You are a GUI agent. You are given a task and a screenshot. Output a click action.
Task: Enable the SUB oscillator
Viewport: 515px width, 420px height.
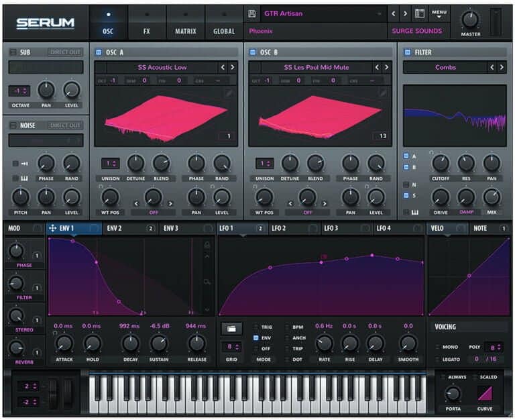(x=13, y=52)
